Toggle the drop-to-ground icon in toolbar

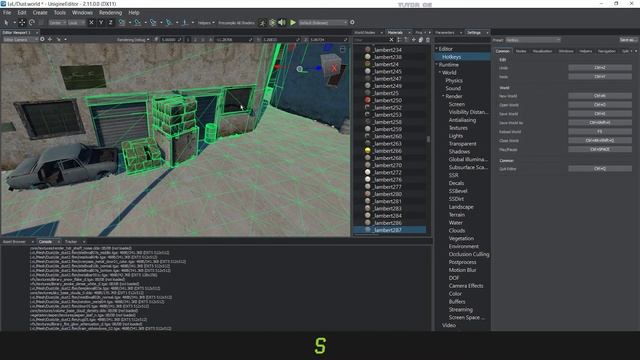[184, 22]
